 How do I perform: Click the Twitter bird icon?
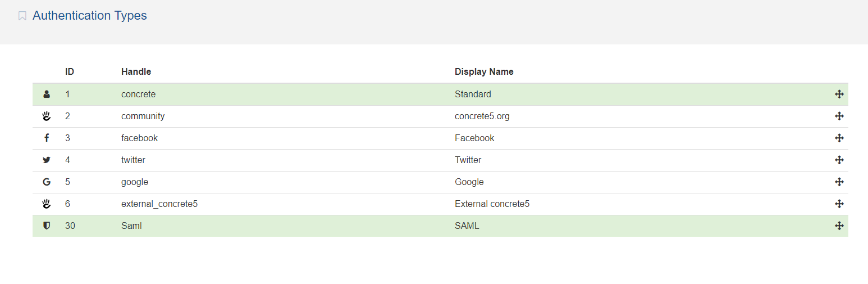click(47, 160)
